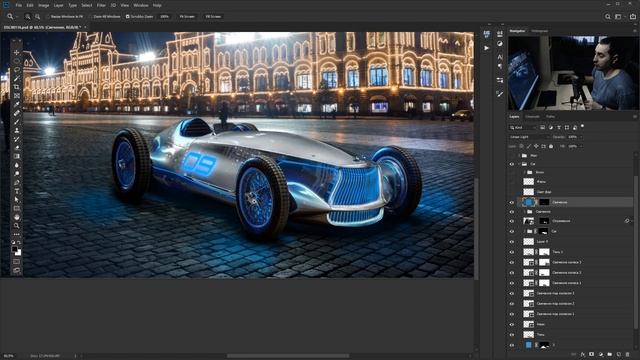Select the Move tool

16,53
